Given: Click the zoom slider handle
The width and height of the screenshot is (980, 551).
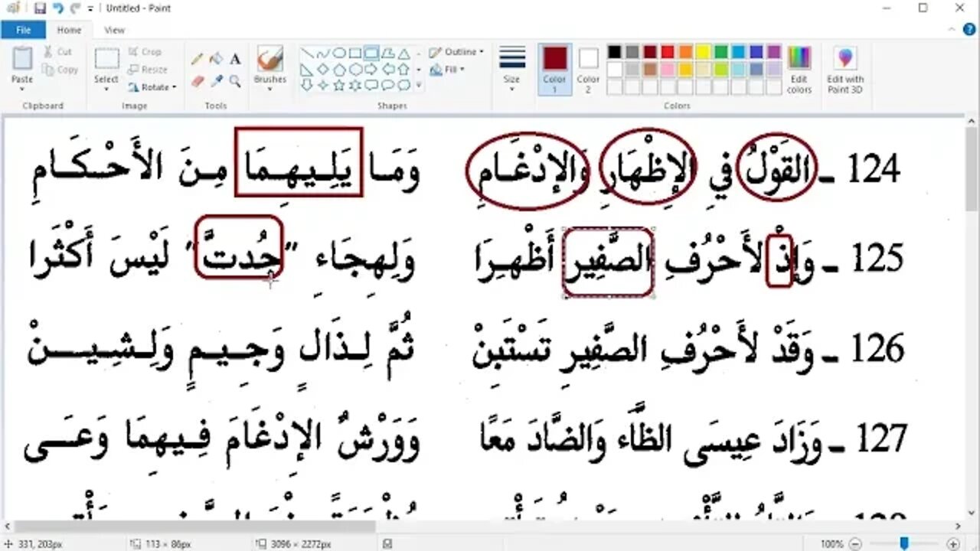Looking at the screenshot, I should tap(904, 543).
